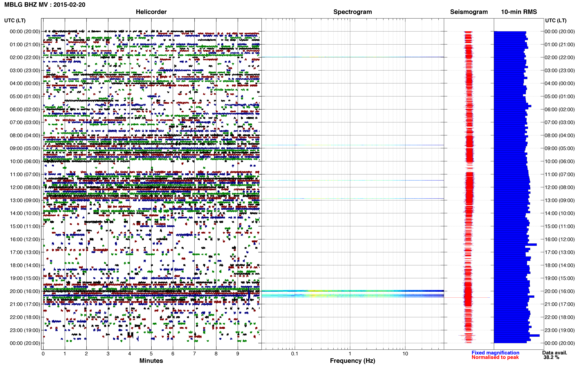Viewport: 588px width, 368px height.
Task: Click the longest RMS bar just before 00:00 (20:00)
Action: pos(517,335)
